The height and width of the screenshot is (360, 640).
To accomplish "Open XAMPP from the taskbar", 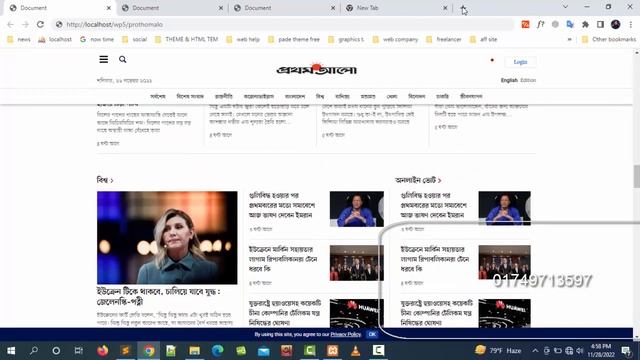I will tap(332, 350).
